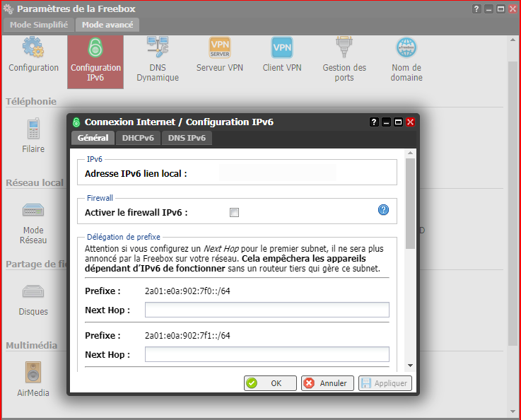Open Nom de domaine globe icon
Screen dimensions: 521x420
point(406,47)
